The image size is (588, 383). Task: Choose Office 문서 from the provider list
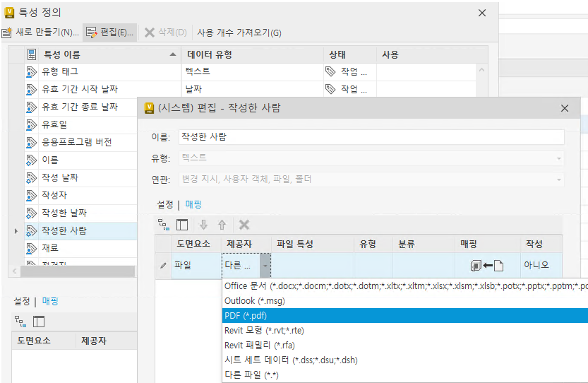coord(405,285)
